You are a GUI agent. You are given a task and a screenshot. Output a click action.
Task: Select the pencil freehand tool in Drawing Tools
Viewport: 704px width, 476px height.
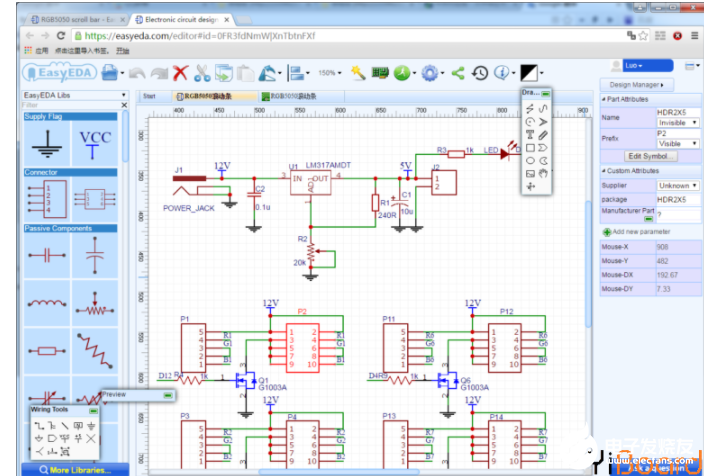pos(543,135)
